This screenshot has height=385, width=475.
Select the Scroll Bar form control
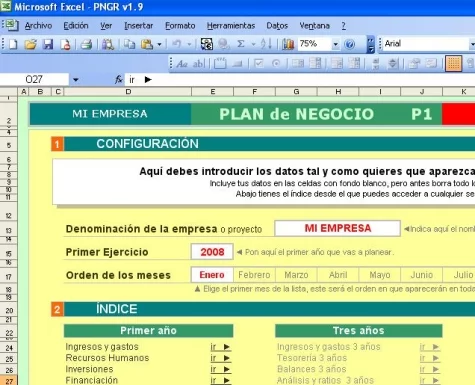[x=375, y=63]
